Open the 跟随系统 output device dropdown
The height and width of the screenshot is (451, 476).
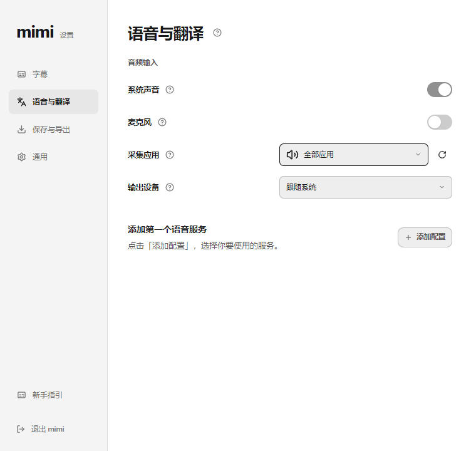coord(366,187)
